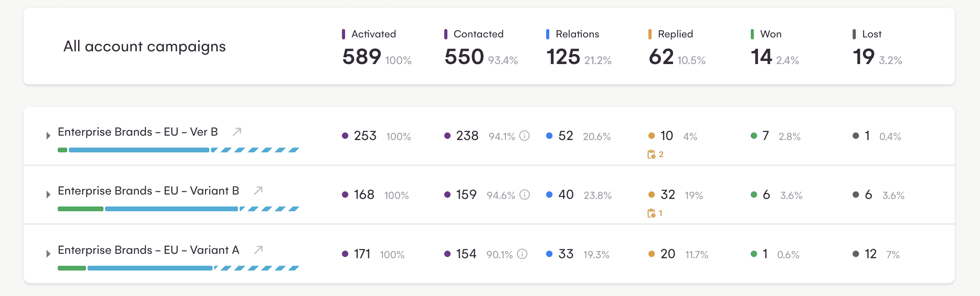Click the Lost total of 19

863,56
